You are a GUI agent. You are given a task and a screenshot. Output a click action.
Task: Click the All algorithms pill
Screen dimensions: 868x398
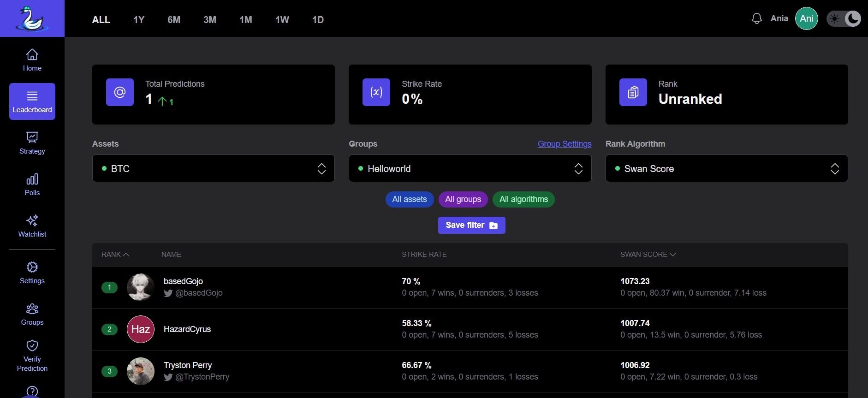(523, 199)
